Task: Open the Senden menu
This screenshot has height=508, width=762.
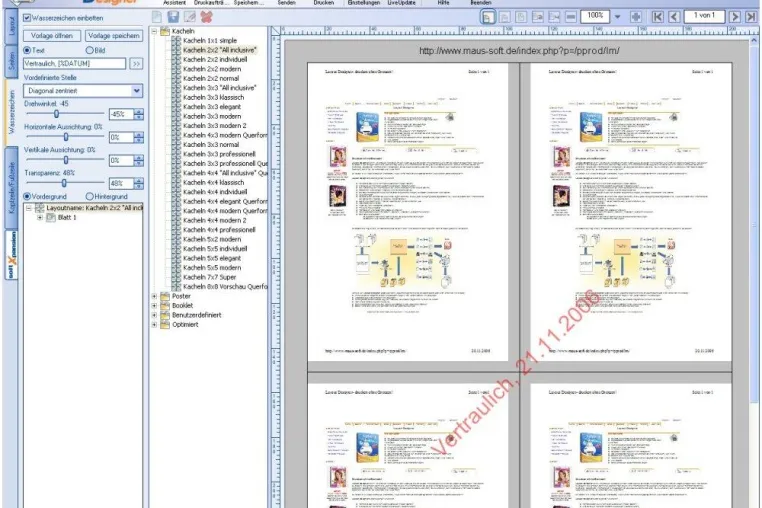Action: tap(286, 2)
